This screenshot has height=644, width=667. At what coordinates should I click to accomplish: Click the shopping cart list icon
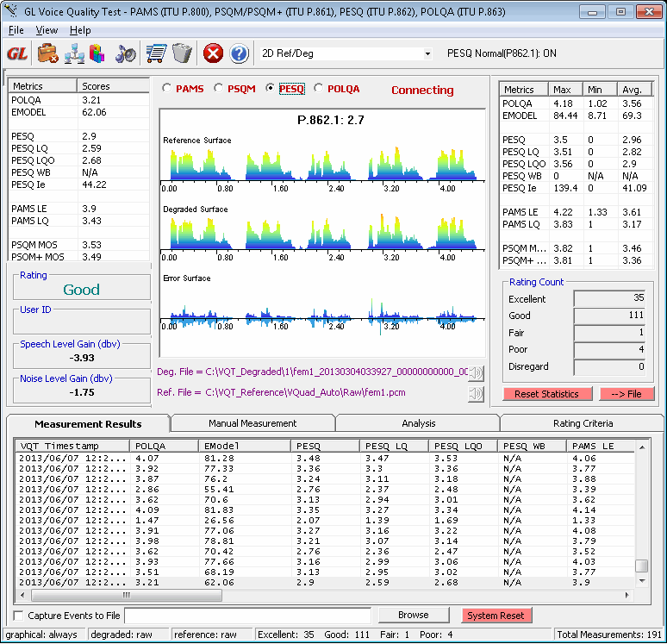[x=157, y=53]
